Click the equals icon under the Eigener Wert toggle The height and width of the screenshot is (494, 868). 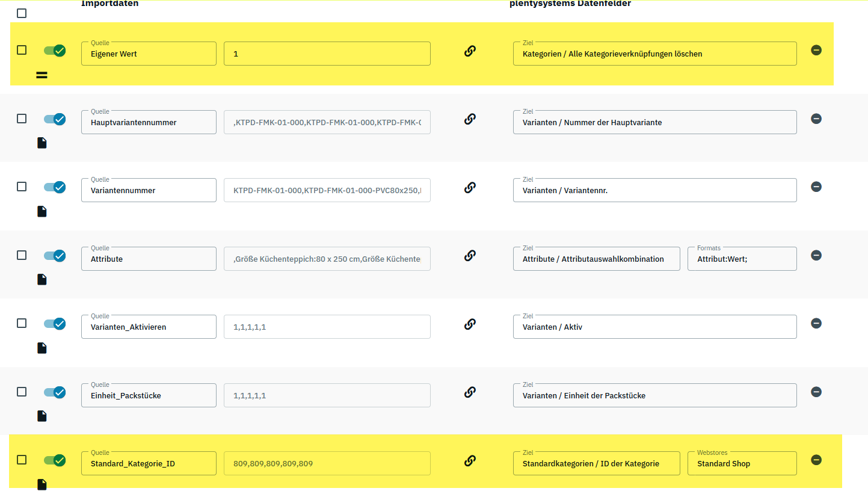pyautogui.click(x=42, y=75)
